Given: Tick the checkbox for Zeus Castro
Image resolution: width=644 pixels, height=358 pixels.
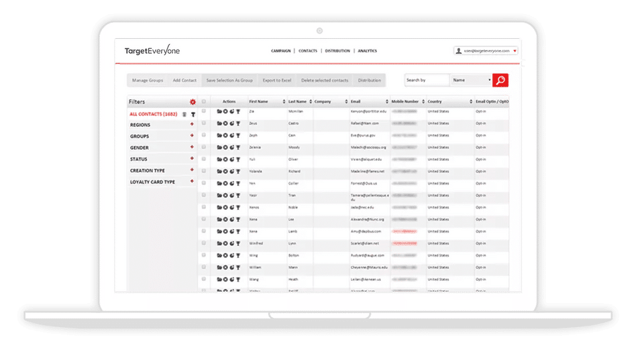Looking at the screenshot, I should (x=204, y=123).
